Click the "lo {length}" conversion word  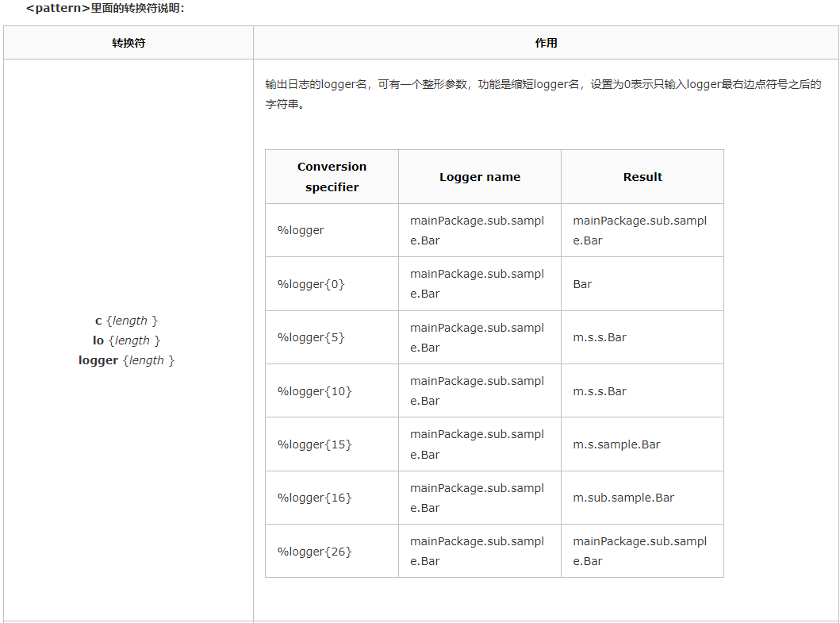coord(126,340)
